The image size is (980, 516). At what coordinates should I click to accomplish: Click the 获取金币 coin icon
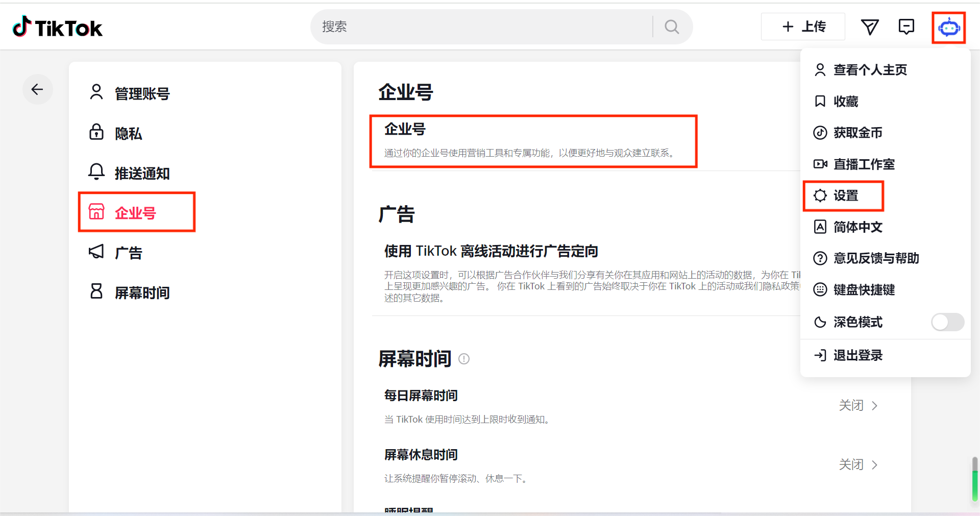(x=820, y=133)
